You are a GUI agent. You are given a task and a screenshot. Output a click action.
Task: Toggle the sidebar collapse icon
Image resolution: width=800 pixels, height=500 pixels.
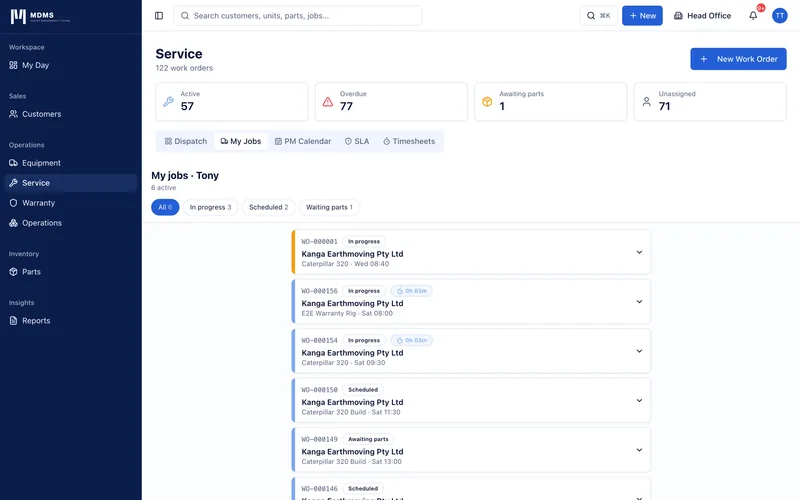pyautogui.click(x=159, y=16)
